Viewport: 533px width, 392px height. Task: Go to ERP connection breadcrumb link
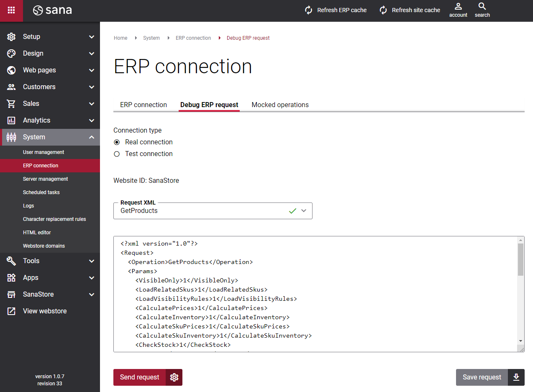[x=193, y=38]
